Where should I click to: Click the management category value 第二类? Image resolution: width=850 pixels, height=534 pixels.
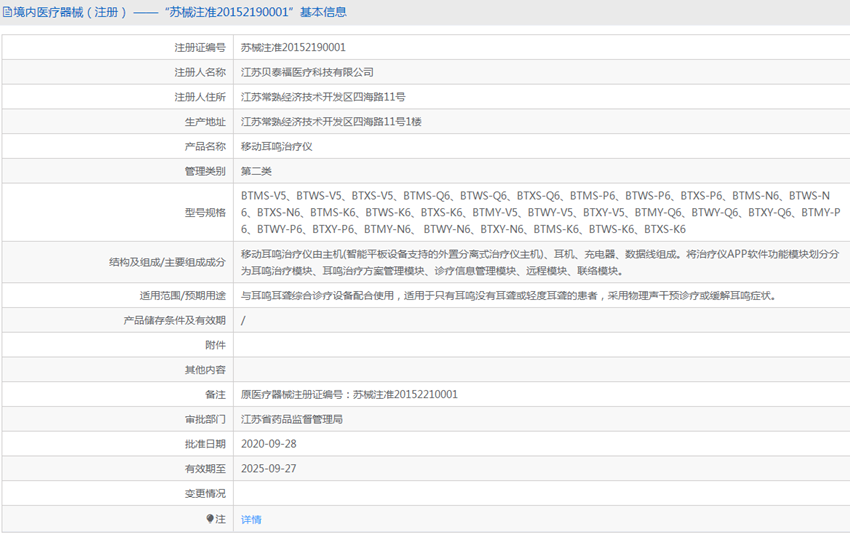click(x=256, y=172)
